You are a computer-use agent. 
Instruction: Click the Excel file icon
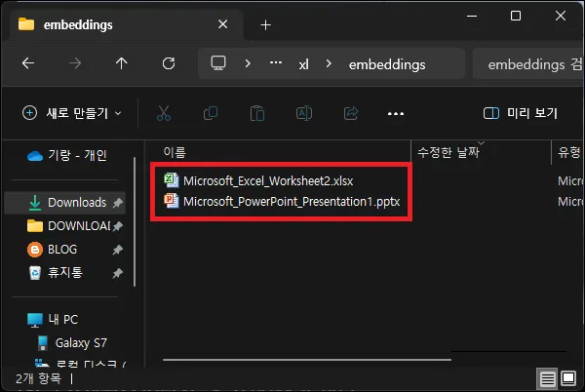pyautogui.click(x=172, y=180)
